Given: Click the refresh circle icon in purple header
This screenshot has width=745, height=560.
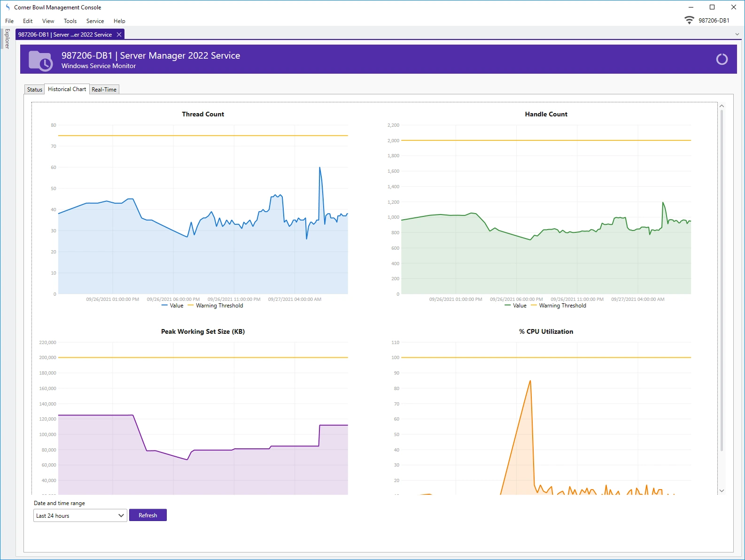Looking at the screenshot, I should [x=722, y=59].
